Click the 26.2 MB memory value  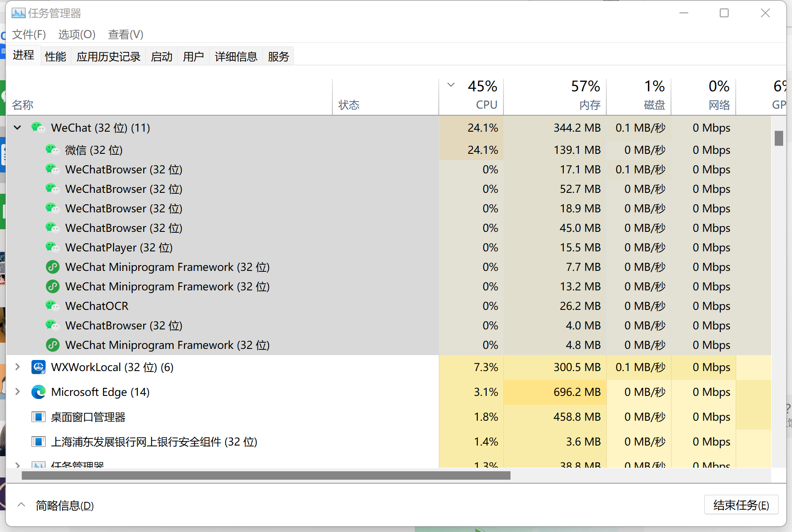click(x=580, y=306)
